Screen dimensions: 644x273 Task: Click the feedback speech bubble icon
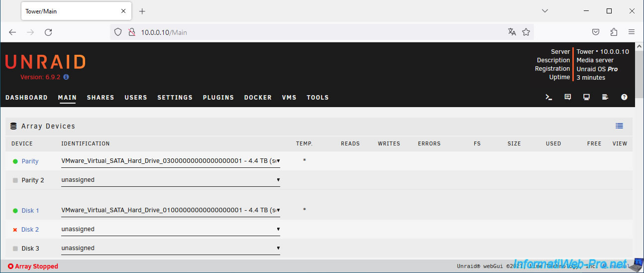(568, 97)
